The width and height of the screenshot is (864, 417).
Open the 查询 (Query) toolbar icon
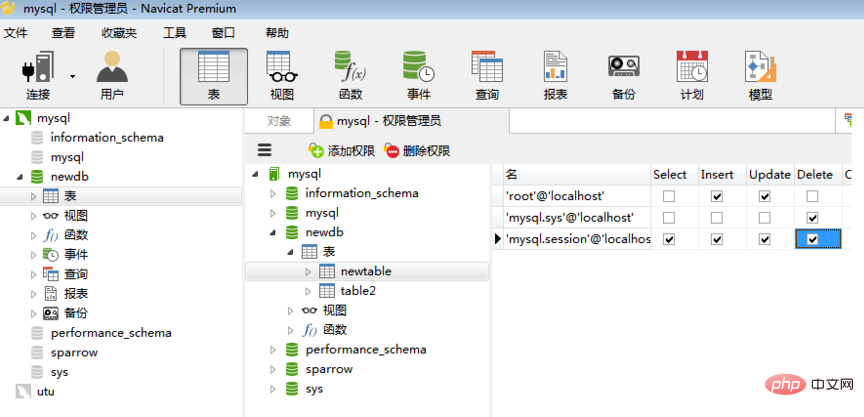click(487, 76)
